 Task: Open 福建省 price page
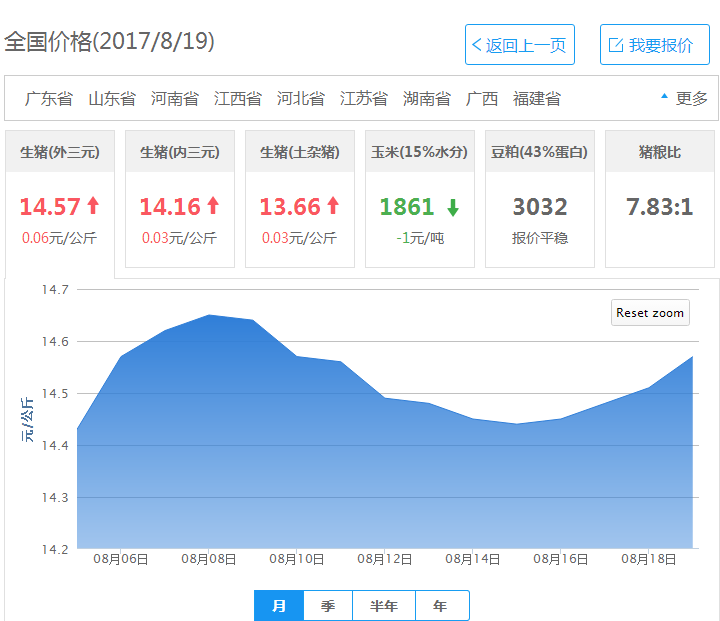click(537, 98)
